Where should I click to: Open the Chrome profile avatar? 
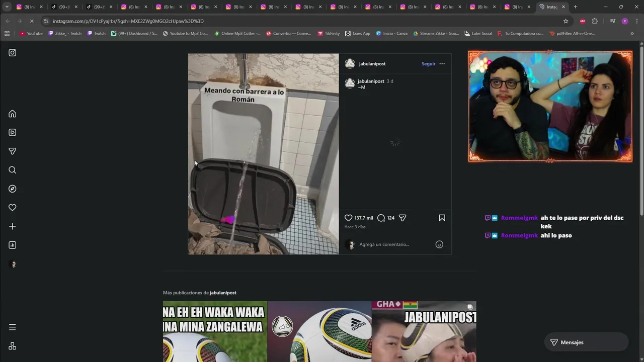click(x=624, y=21)
